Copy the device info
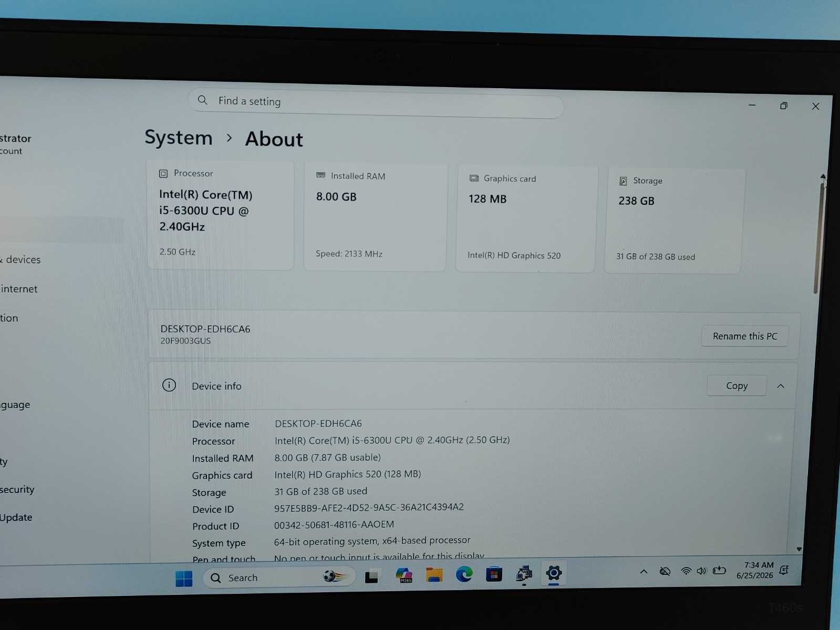This screenshot has width=840, height=630. [737, 385]
